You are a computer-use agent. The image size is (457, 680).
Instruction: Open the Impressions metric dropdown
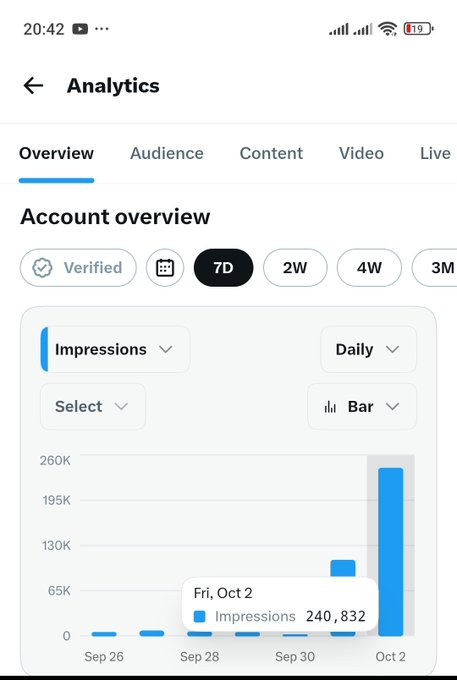click(115, 349)
